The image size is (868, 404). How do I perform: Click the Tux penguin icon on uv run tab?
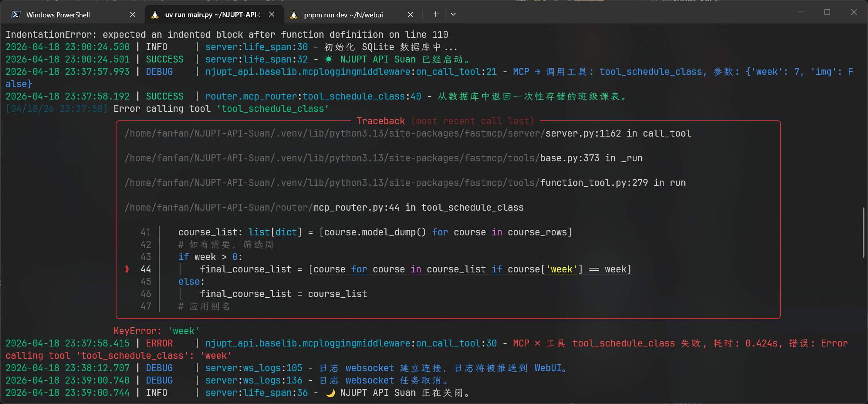click(x=155, y=15)
